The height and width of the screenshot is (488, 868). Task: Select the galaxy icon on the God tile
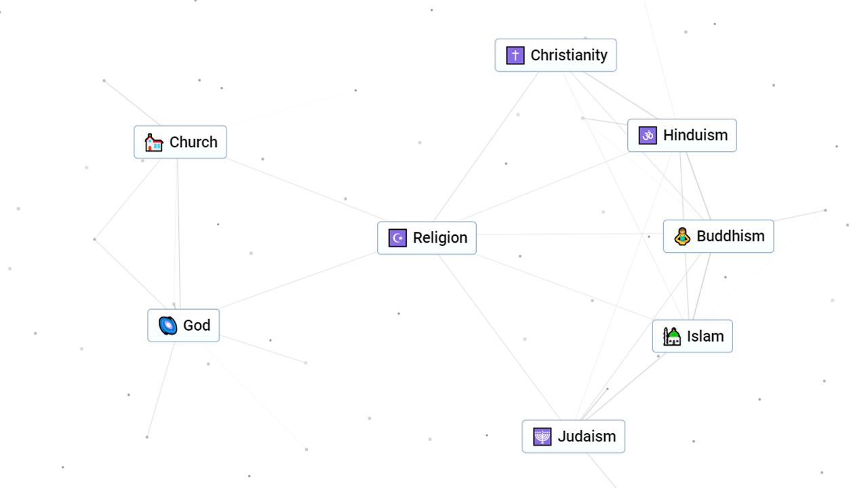tap(166, 325)
